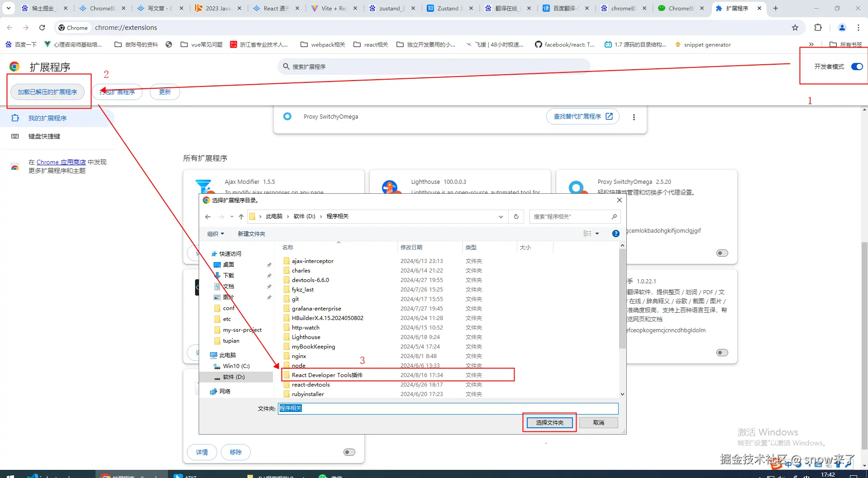This screenshot has width=868, height=478.
Task: Open the tab search dropdown arrow
Action: tap(8, 8)
